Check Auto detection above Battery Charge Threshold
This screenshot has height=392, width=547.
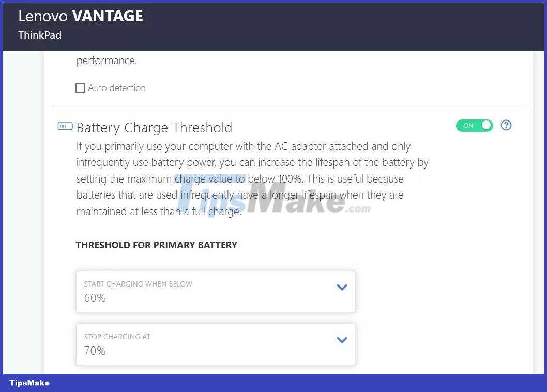coord(80,88)
